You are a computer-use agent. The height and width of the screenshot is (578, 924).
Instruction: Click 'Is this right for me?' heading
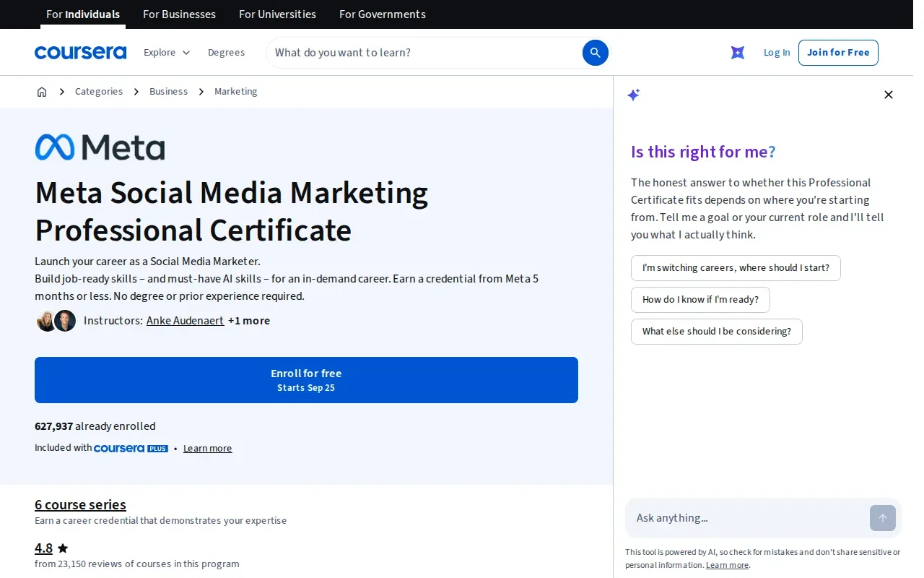tap(703, 152)
